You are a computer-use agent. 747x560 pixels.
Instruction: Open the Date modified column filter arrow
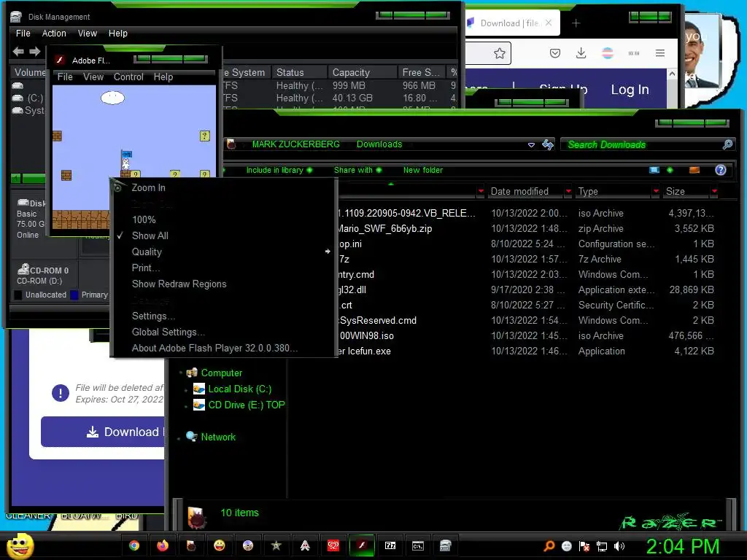click(568, 192)
